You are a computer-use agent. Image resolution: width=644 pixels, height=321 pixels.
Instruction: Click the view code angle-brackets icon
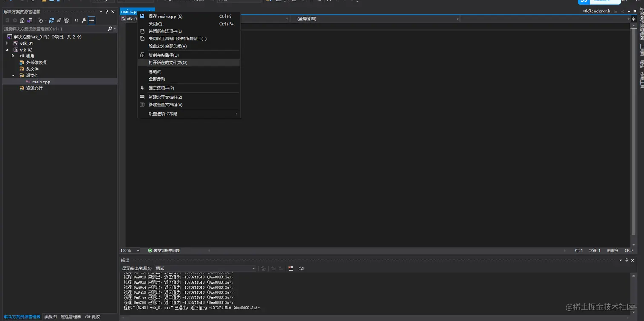tap(77, 20)
